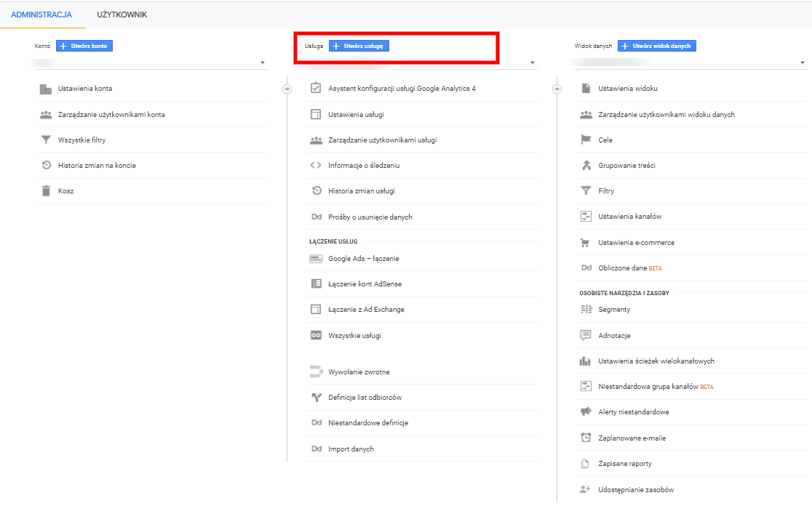Click the checklist icon for Asystent konfiguracji GA4
812x530 pixels.
(315, 89)
